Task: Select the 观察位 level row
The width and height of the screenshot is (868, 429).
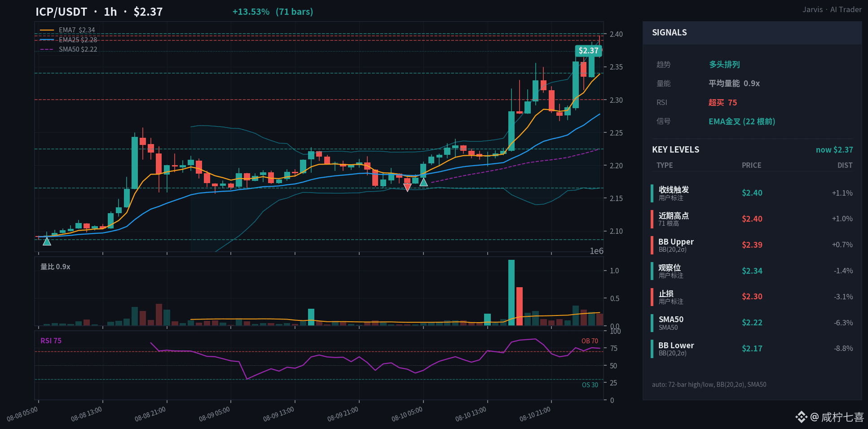Action: [x=752, y=271]
